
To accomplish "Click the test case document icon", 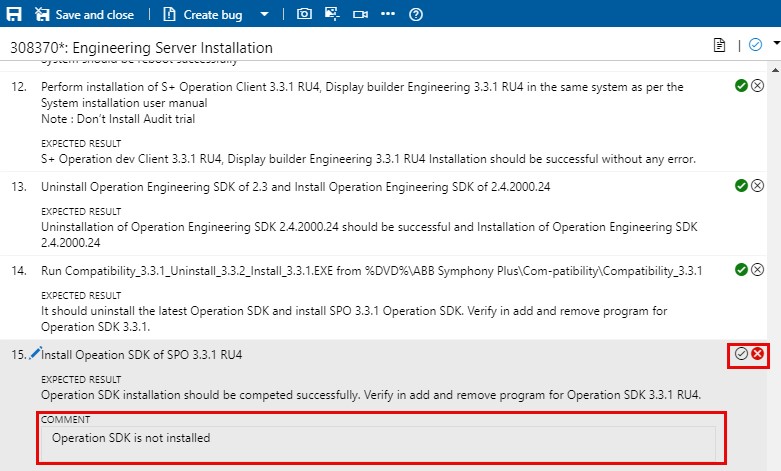I will pos(719,45).
